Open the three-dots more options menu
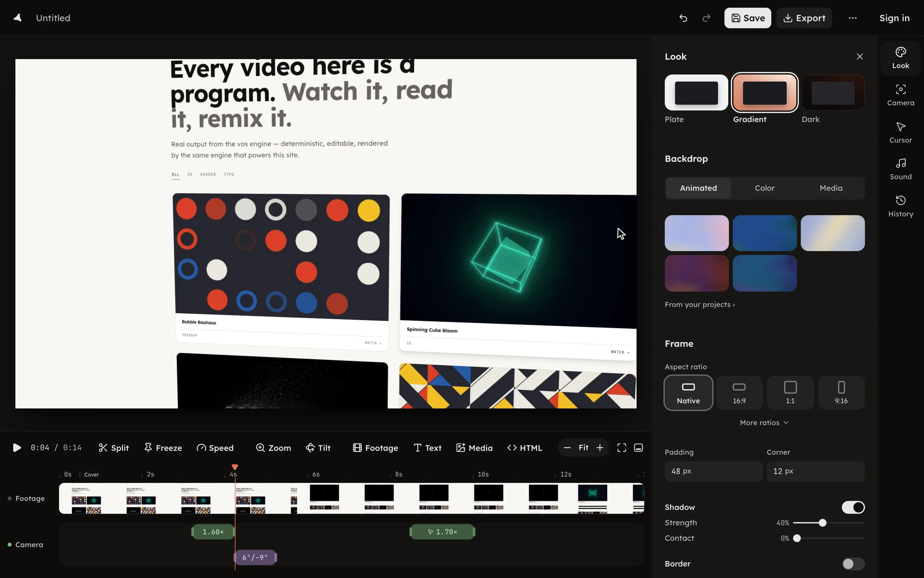The height and width of the screenshot is (578, 924). (852, 18)
